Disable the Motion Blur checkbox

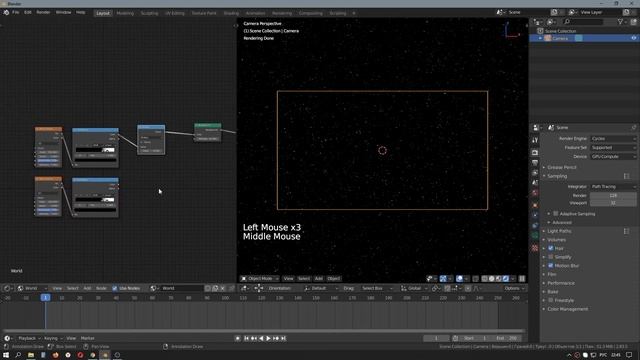pyautogui.click(x=551, y=266)
